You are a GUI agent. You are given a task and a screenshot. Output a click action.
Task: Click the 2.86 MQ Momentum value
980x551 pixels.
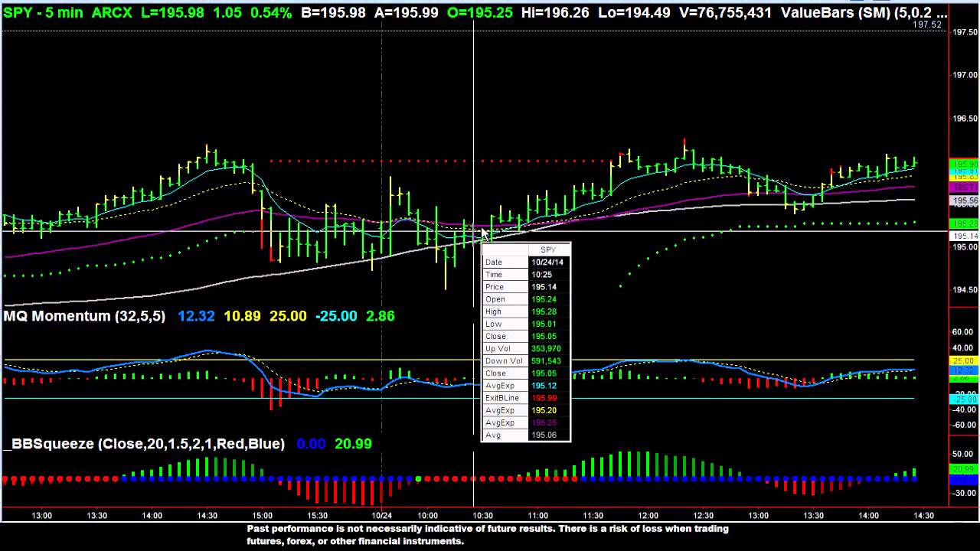click(381, 315)
